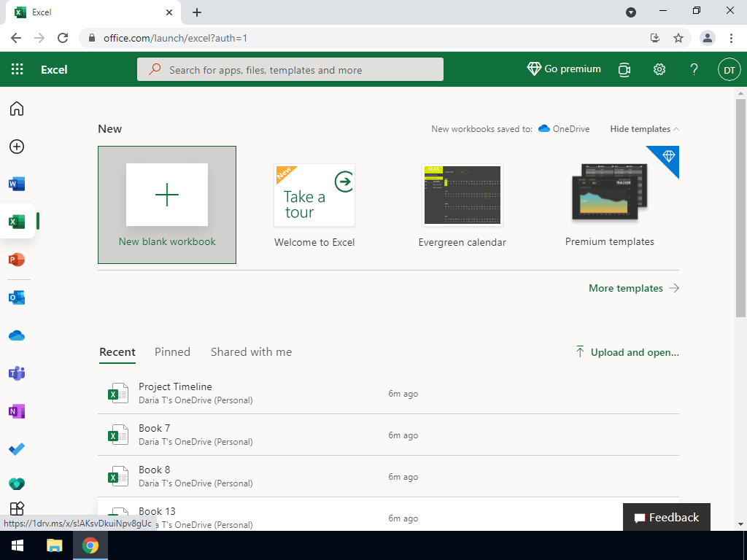Open the DT account menu
This screenshot has width=747, height=560.
tap(729, 69)
